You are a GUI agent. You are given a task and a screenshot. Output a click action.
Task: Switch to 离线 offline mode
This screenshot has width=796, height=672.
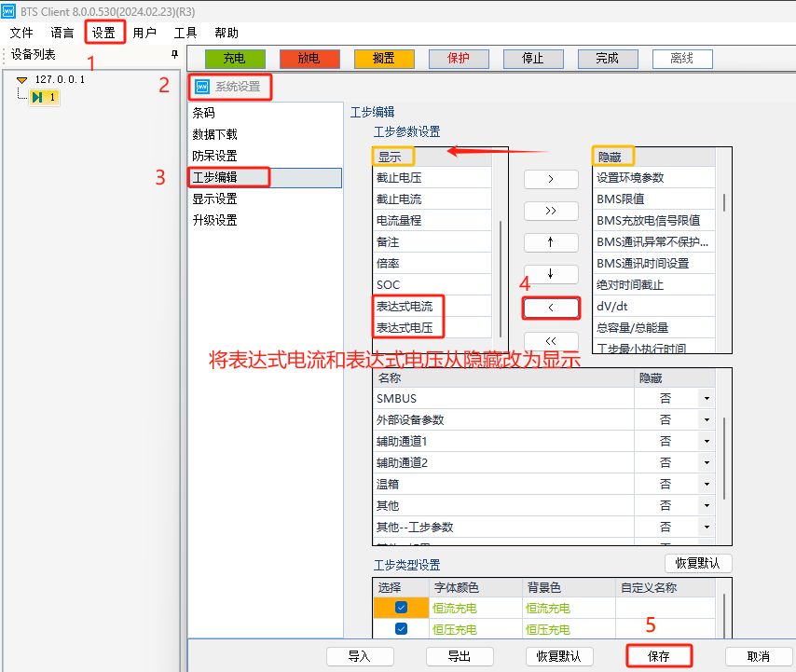pyautogui.click(x=681, y=58)
